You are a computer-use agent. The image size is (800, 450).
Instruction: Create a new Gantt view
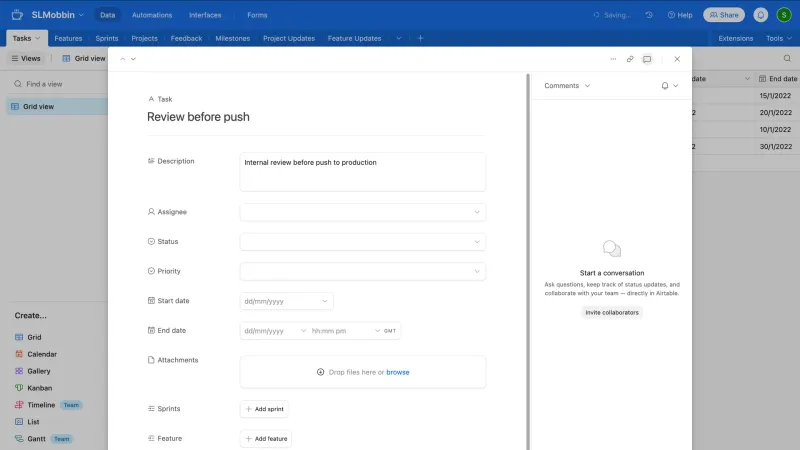click(x=30, y=439)
